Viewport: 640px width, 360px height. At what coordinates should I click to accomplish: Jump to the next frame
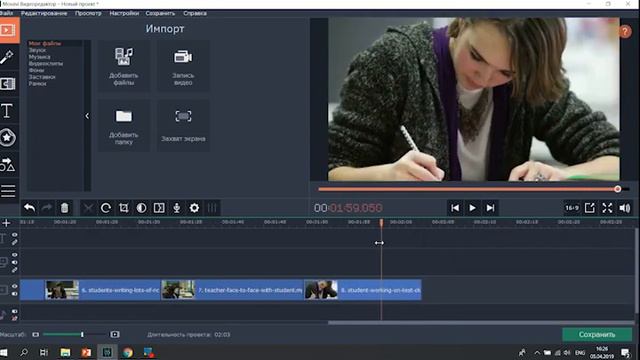pyautogui.click(x=490, y=208)
